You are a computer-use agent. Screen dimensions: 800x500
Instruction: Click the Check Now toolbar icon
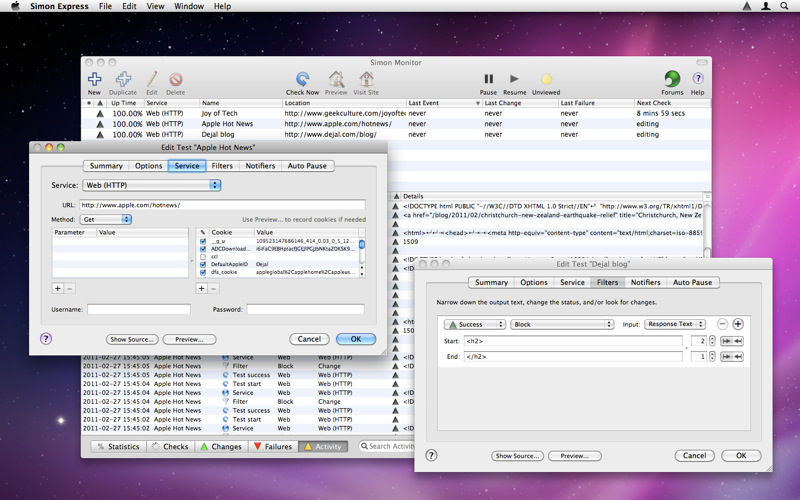pyautogui.click(x=303, y=79)
